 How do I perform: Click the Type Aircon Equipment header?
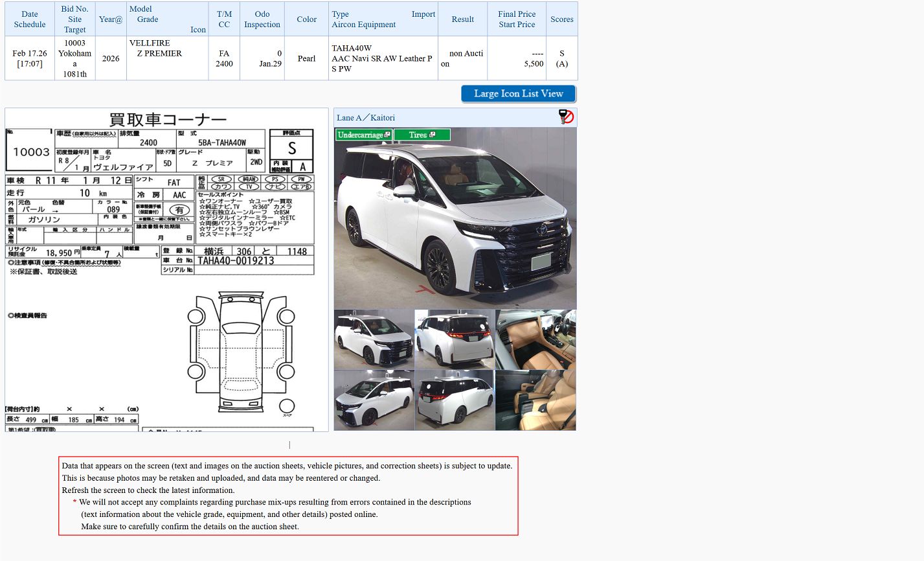coord(383,19)
